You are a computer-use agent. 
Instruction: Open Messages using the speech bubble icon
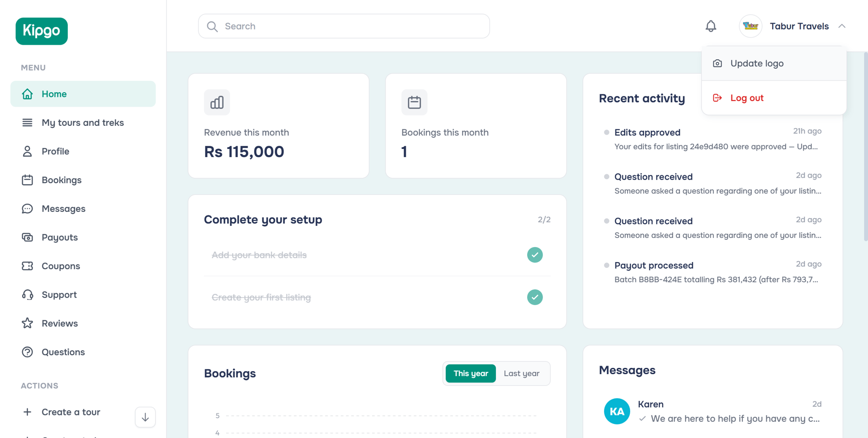tap(28, 209)
